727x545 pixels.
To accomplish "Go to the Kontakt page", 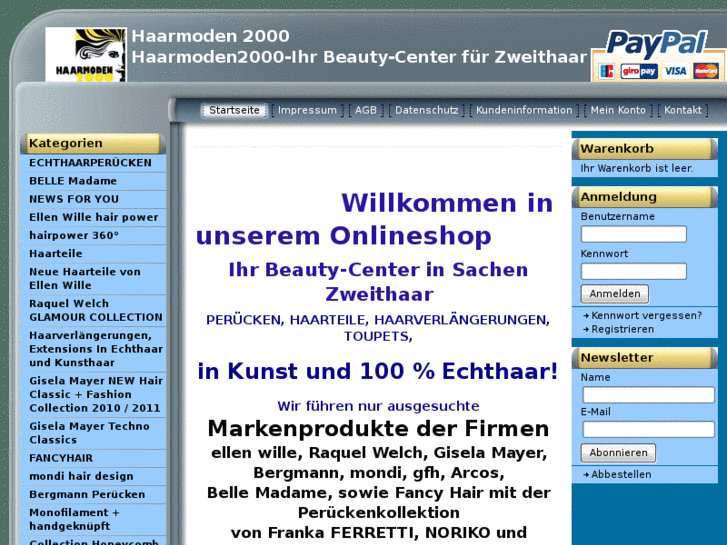I will [682, 110].
